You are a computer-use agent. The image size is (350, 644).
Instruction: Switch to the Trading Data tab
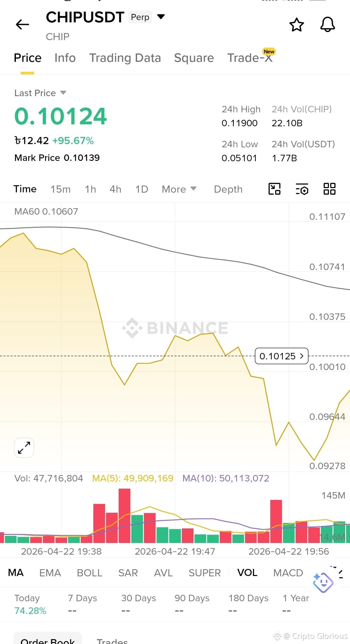pos(125,58)
